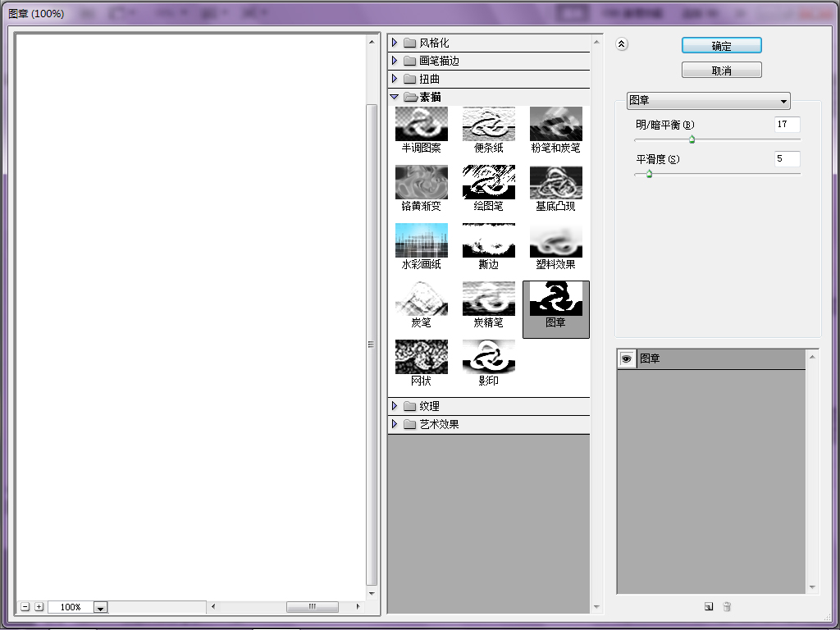Viewport: 840px width, 630px height.
Task: Toggle the eye visibility of 图章 layer
Action: click(626, 358)
